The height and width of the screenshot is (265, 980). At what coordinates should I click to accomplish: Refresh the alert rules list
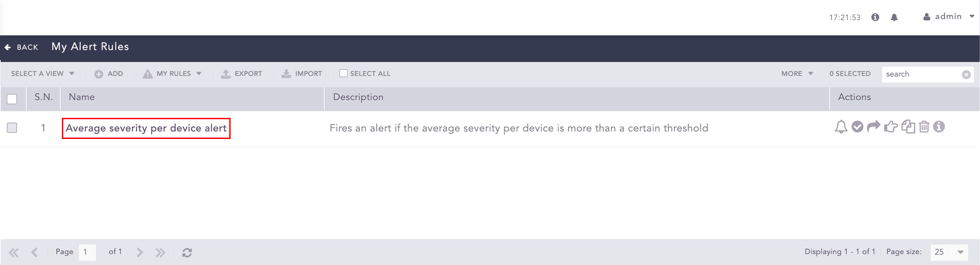point(187,252)
